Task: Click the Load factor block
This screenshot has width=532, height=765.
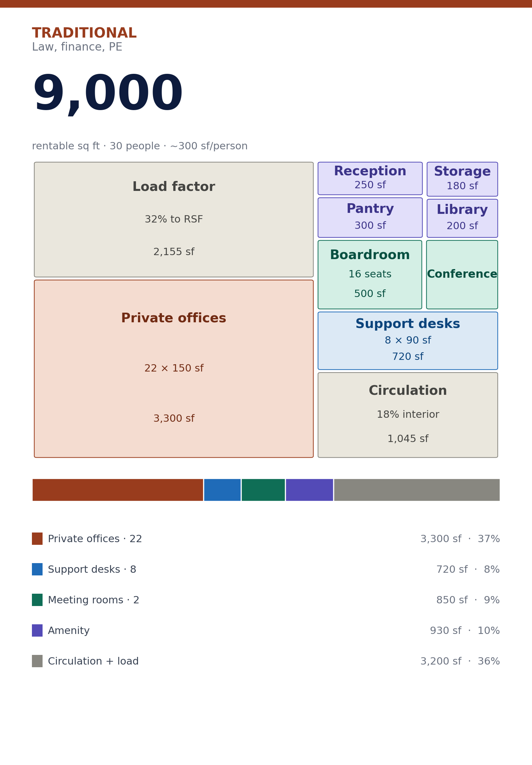Action: point(174,220)
